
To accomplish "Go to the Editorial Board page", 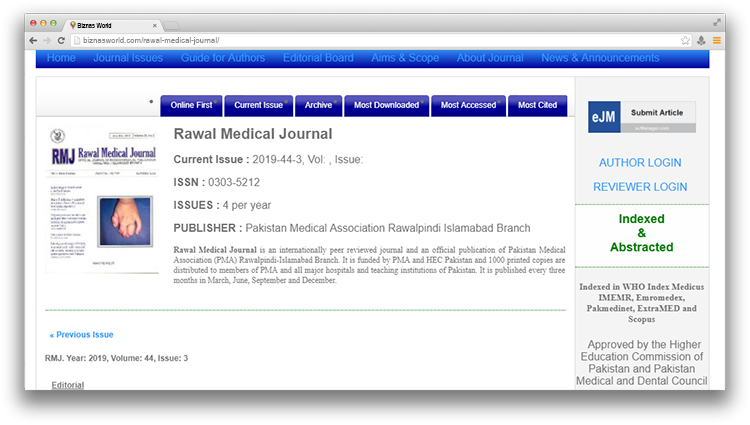I will pos(318,58).
